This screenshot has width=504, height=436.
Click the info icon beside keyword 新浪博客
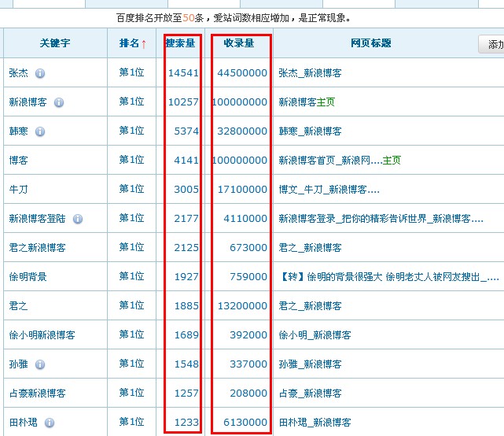click(59, 102)
